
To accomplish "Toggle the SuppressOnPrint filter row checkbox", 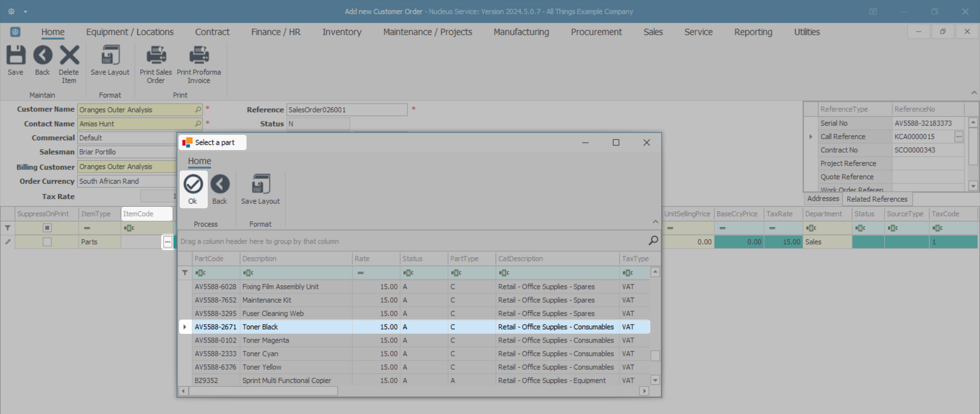I will tap(47, 228).
